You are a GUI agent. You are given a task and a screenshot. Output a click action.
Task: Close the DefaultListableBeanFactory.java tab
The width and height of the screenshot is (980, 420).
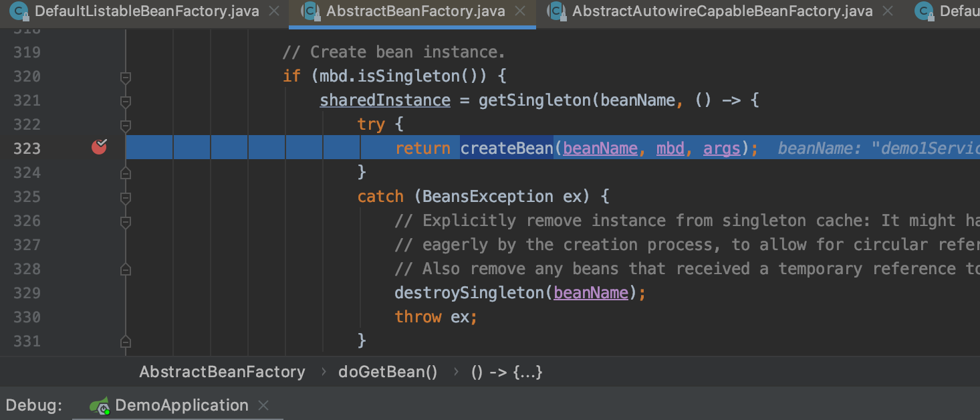pyautogui.click(x=273, y=11)
